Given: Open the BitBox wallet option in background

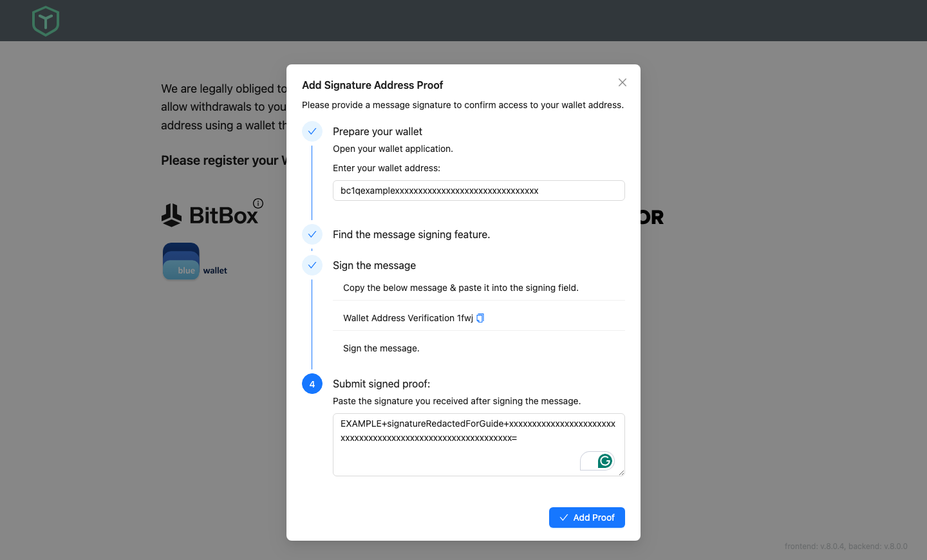Looking at the screenshot, I should [x=210, y=215].
